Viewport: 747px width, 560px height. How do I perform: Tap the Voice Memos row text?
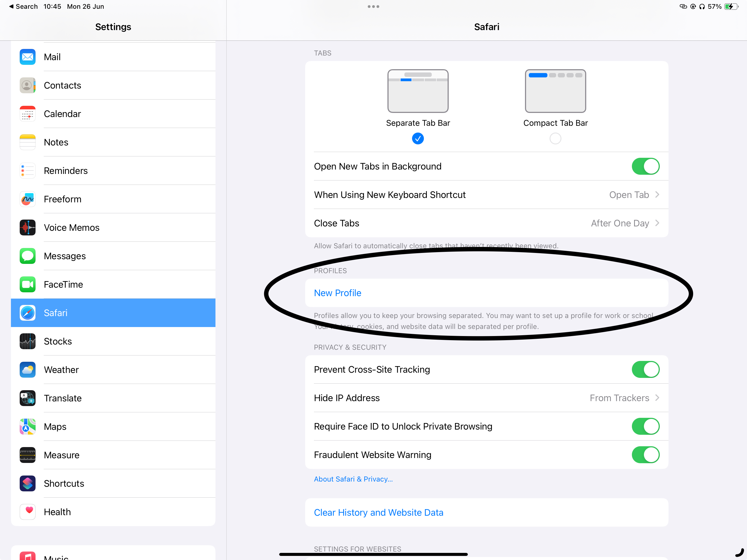72,228
